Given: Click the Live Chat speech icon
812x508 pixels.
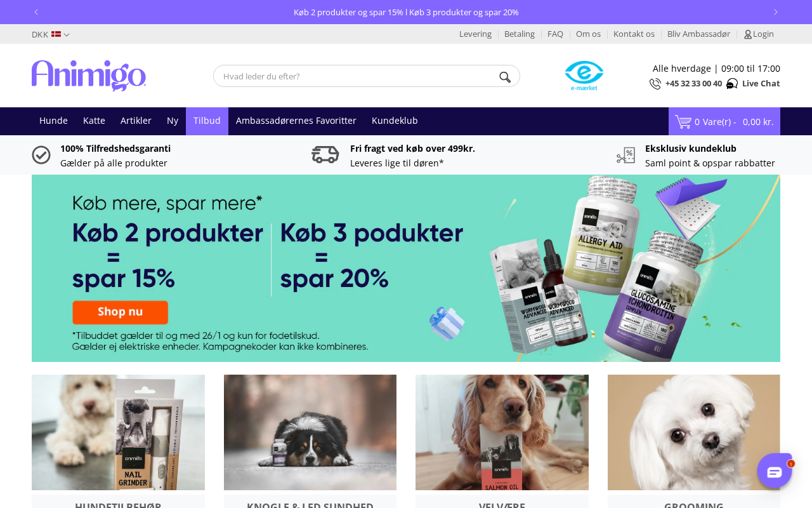Looking at the screenshot, I should point(732,84).
